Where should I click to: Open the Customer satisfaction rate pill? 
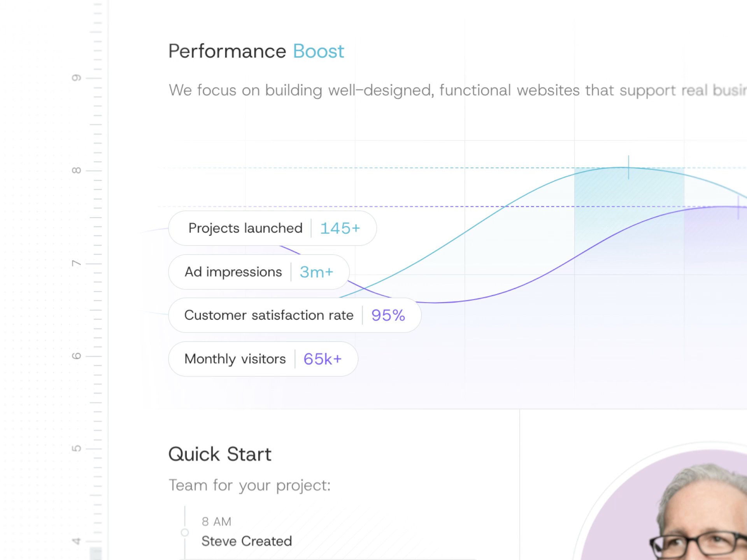295,315
